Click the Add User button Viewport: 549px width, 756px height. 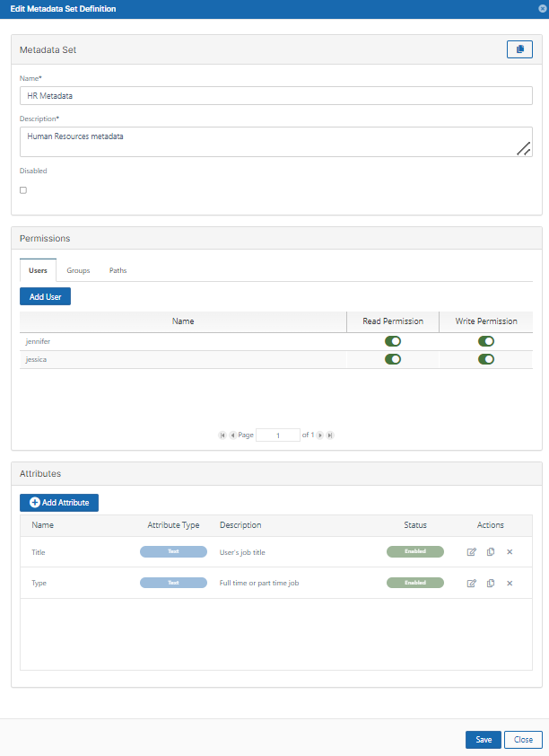pyautogui.click(x=45, y=296)
